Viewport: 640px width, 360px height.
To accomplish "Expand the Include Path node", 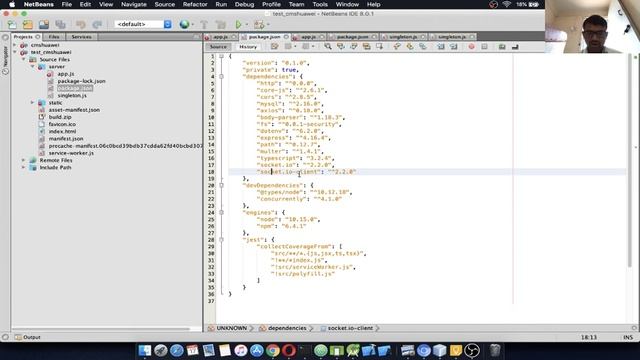I will pyautogui.click(x=24, y=167).
